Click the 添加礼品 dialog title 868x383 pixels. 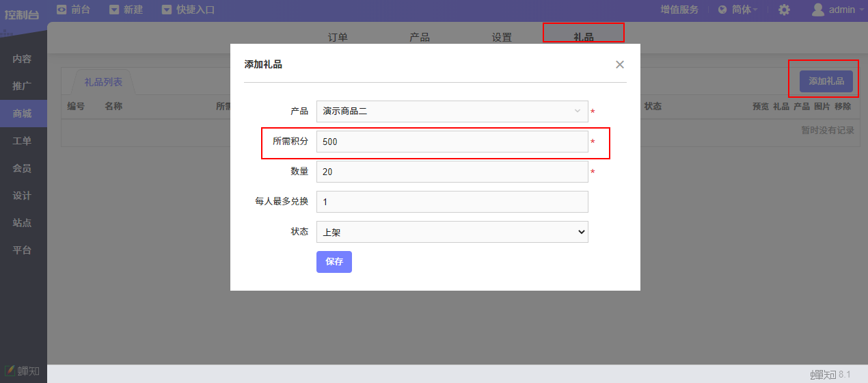point(263,64)
